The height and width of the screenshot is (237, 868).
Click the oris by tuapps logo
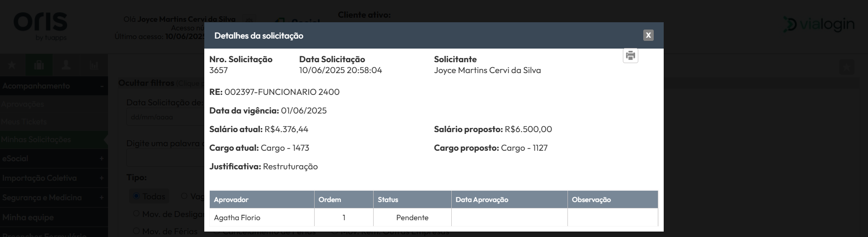pos(40,27)
